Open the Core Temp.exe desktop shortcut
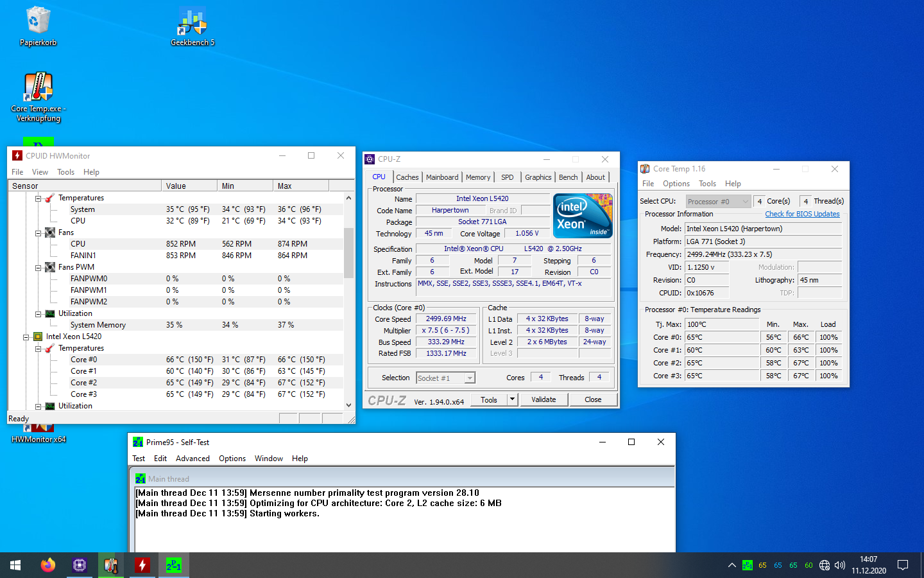 (x=37, y=87)
